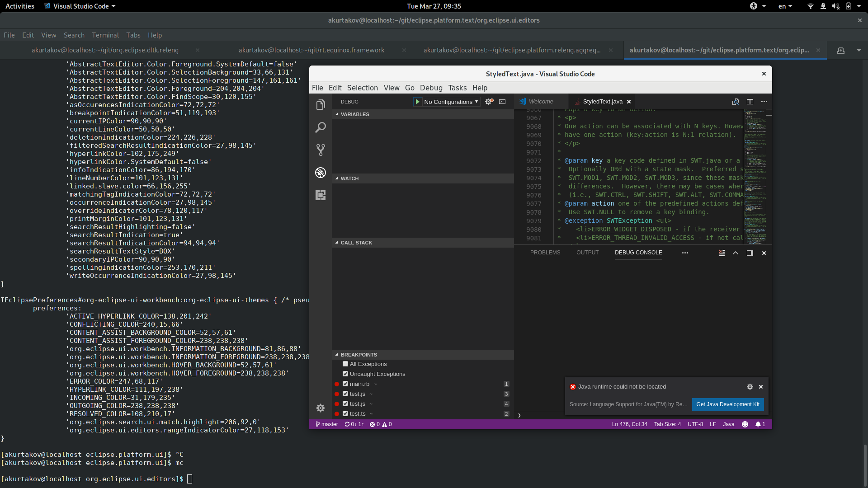Open the No Configurations debug dropdown
This screenshot has height=488, width=868.
[451, 102]
